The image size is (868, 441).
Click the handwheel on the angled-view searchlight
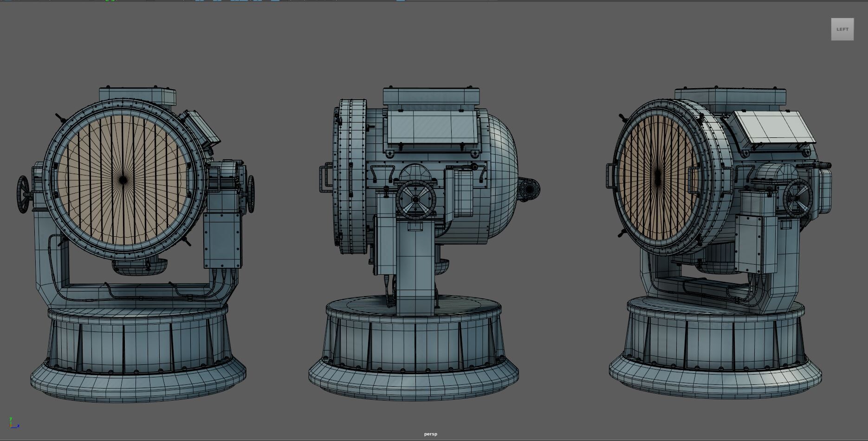pos(797,198)
